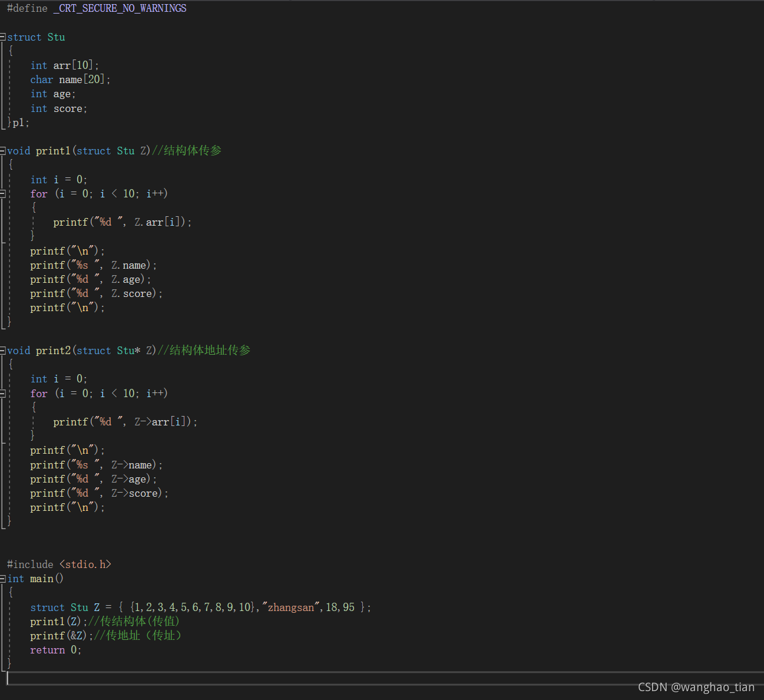This screenshot has width=764, height=700.
Task: Click the 'char name[20];' declaration line
Action: pos(70,80)
